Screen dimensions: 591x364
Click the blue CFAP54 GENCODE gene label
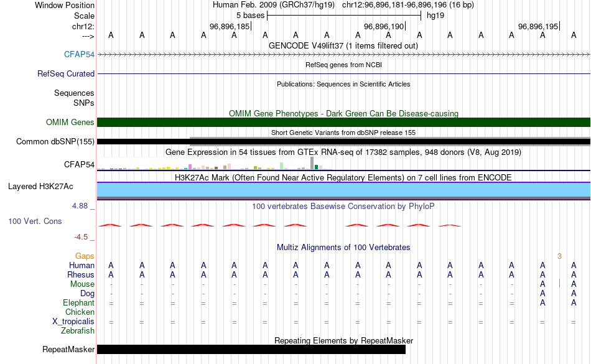pos(79,54)
